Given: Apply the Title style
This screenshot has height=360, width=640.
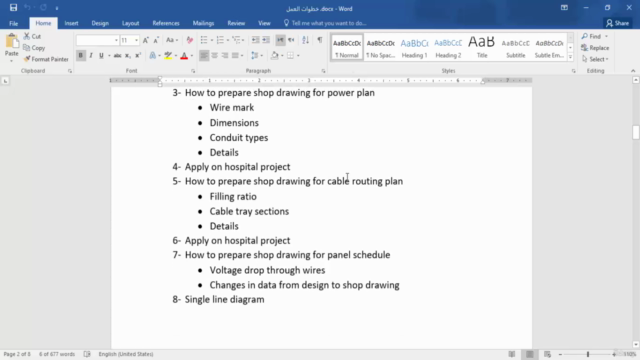Looking at the screenshot, I should [x=482, y=47].
